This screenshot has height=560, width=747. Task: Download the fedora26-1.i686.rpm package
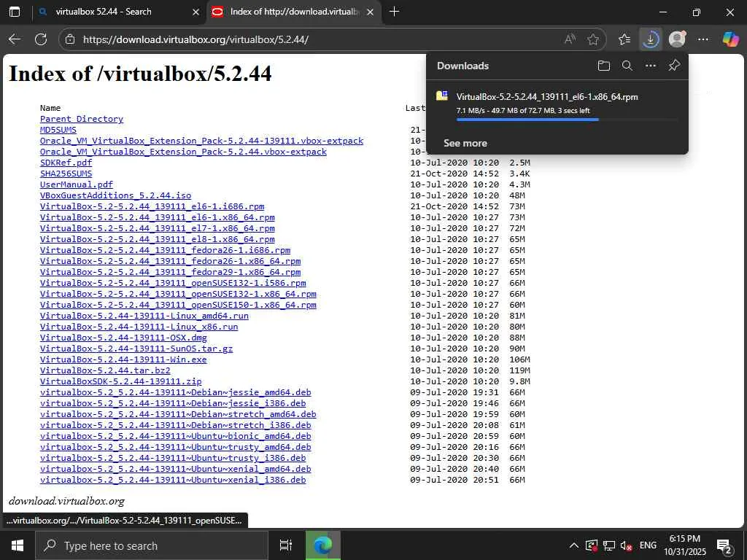pos(166,250)
